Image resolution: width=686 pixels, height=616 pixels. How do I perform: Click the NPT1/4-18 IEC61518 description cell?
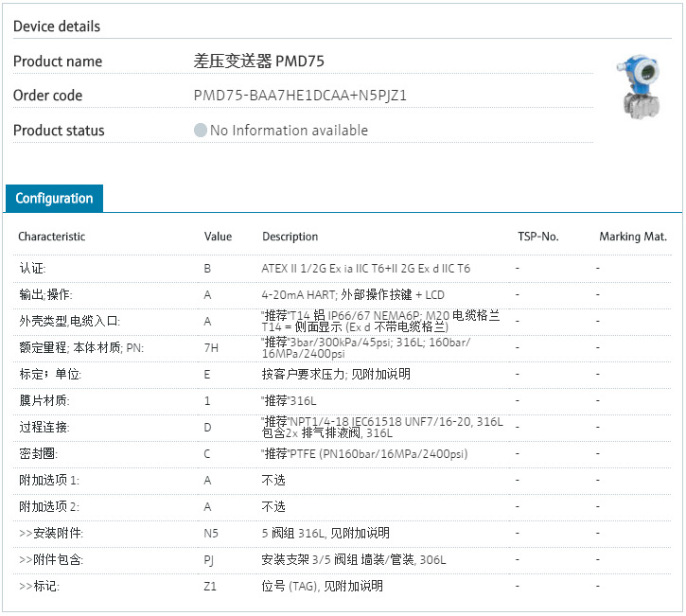click(382, 428)
